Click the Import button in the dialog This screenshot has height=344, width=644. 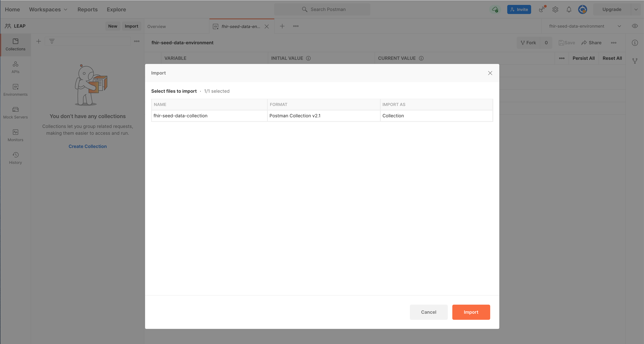[x=471, y=312]
